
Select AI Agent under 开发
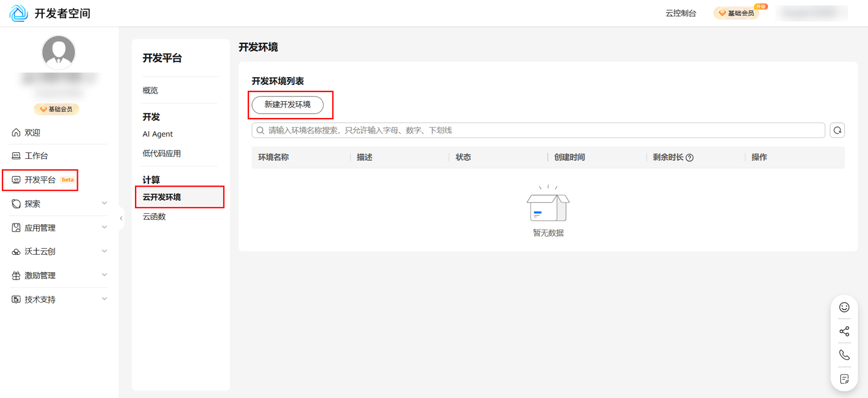coord(158,134)
